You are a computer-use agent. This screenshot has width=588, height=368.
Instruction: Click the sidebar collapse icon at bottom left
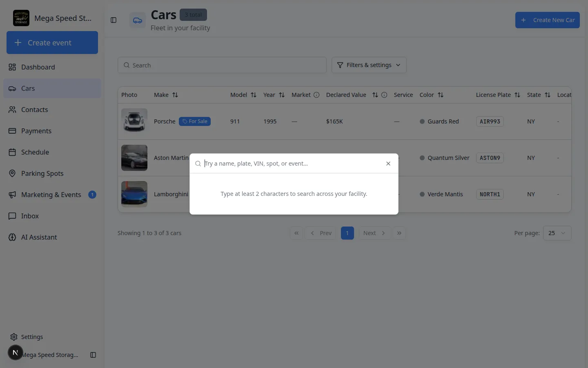[93, 355]
